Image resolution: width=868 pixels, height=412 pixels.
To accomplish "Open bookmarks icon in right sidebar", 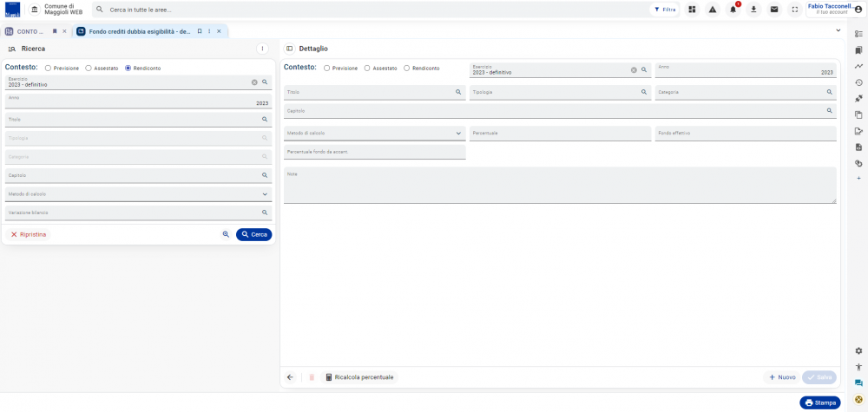I will pos(858,50).
